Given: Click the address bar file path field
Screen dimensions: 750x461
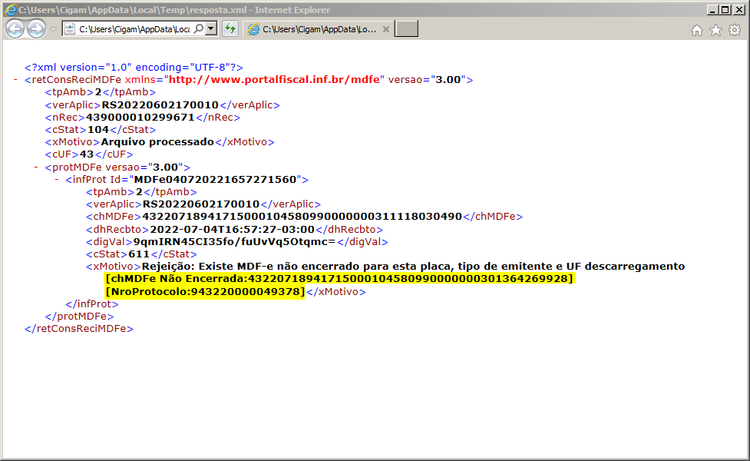Looking at the screenshot, I should pyautogui.click(x=134, y=29).
